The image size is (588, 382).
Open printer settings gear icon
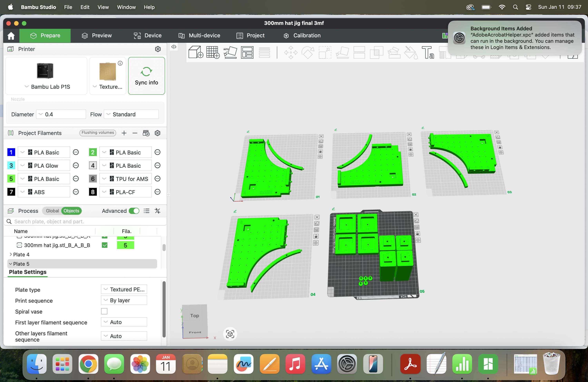pos(158,49)
